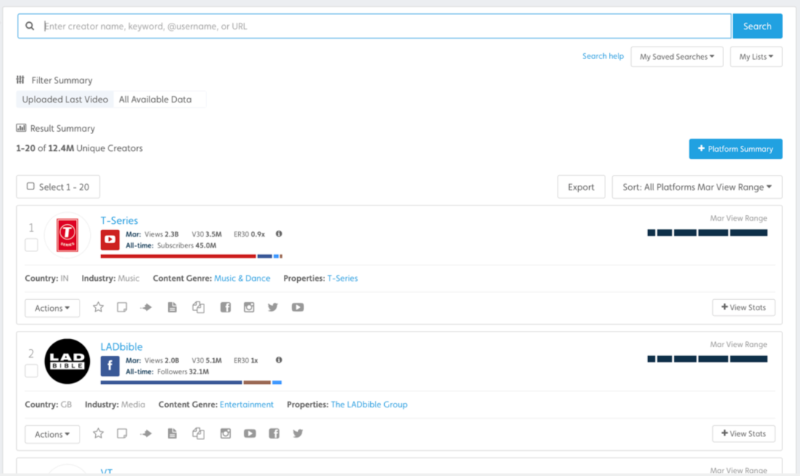Click the LADbible logo thumbnail
Screen dimensions: 800x476
click(x=67, y=361)
